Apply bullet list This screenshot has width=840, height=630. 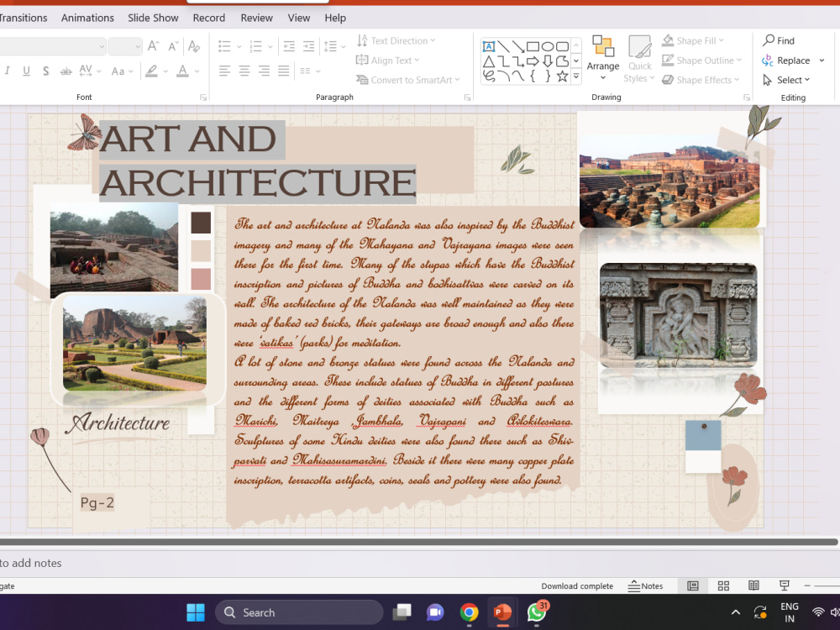point(224,46)
